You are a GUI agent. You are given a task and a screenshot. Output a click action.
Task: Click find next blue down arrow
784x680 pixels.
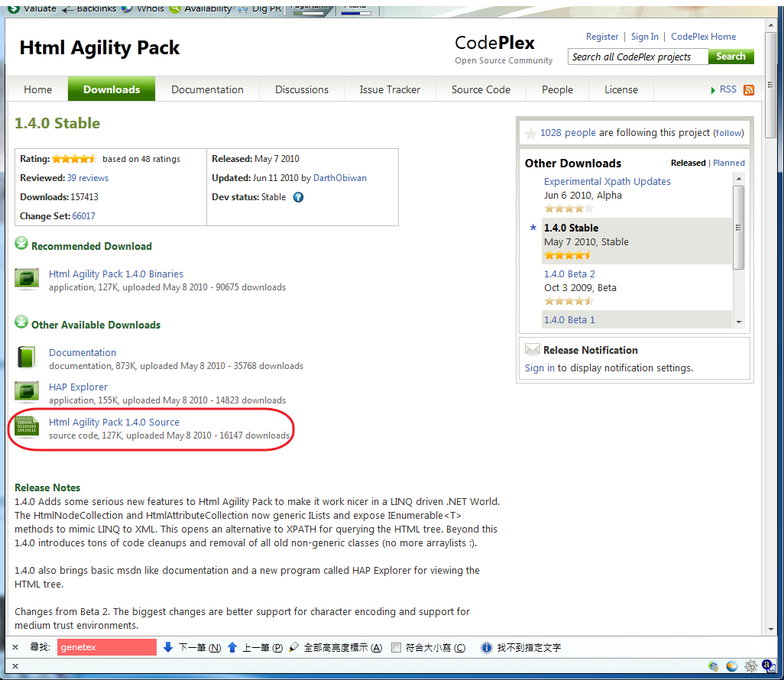pyautogui.click(x=168, y=647)
